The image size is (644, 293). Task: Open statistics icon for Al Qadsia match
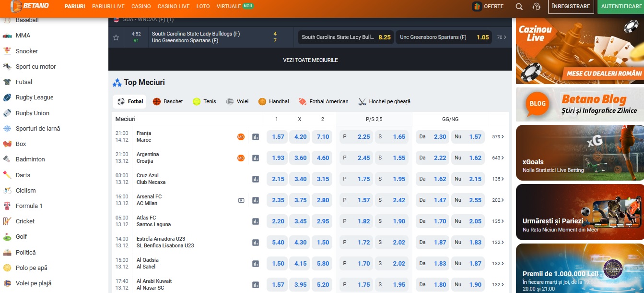point(256,264)
